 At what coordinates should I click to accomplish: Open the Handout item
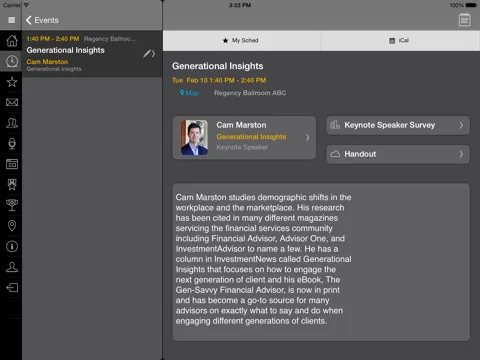click(x=398, y=154)
